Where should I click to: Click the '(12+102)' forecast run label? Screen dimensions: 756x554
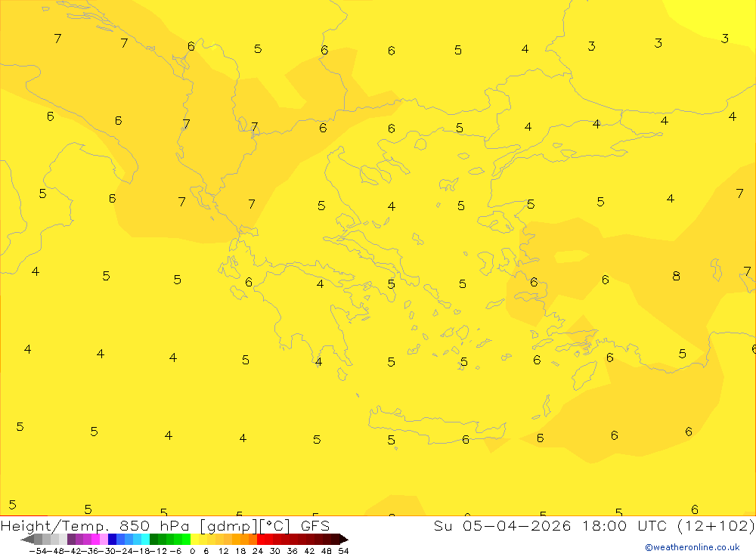716,525
